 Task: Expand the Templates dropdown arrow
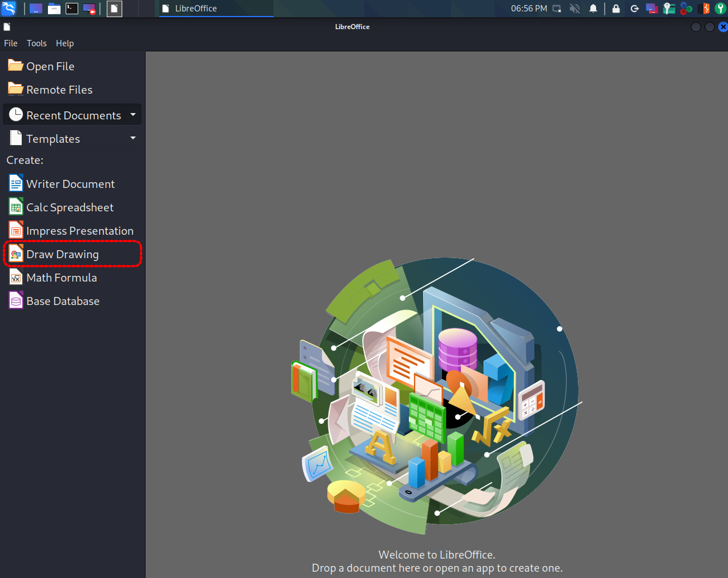(133, 138)
